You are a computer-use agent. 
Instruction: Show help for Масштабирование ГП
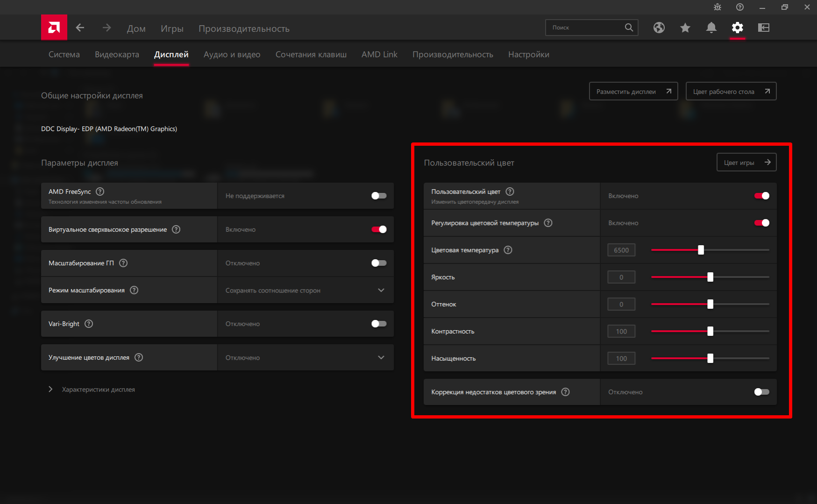pos(123,263)
